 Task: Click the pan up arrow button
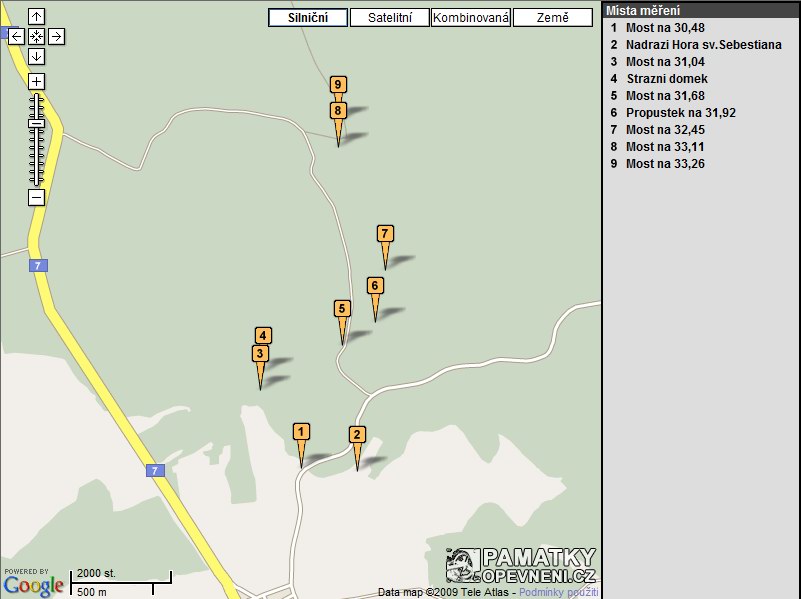(36, 17)
